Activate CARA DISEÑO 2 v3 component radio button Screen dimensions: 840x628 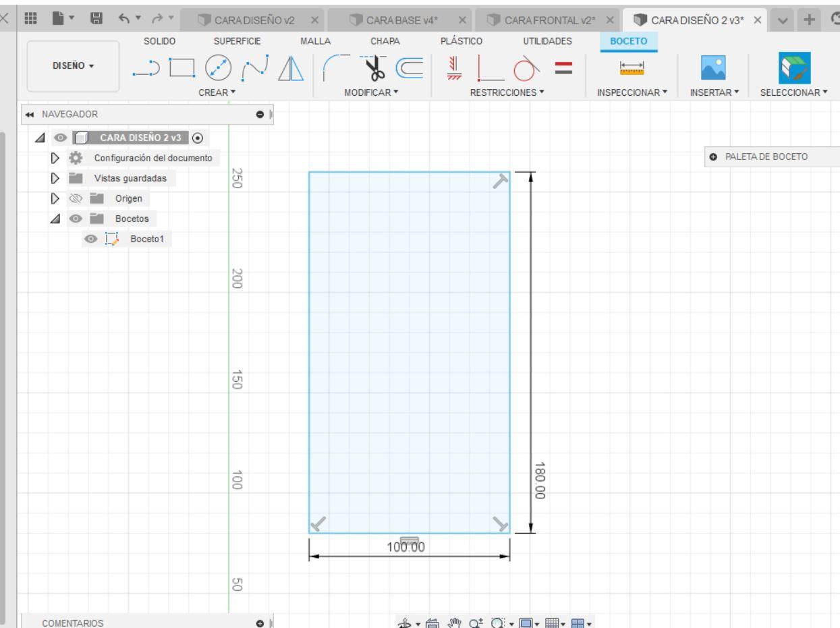click(198, 138)
